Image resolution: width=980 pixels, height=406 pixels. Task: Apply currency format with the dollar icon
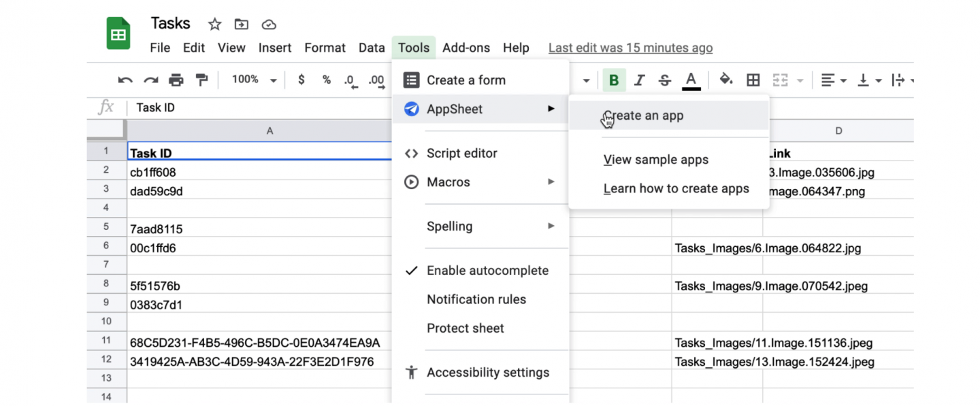[x=301, y=80]
